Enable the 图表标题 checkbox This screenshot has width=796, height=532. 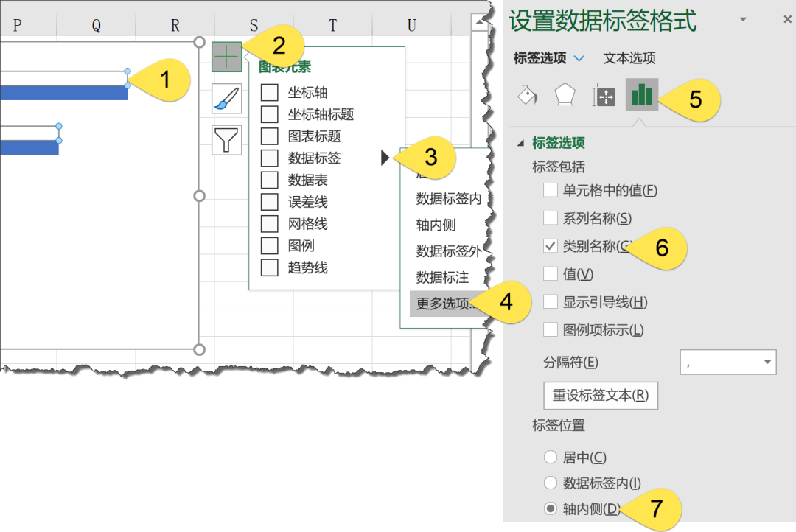point(271,136)
